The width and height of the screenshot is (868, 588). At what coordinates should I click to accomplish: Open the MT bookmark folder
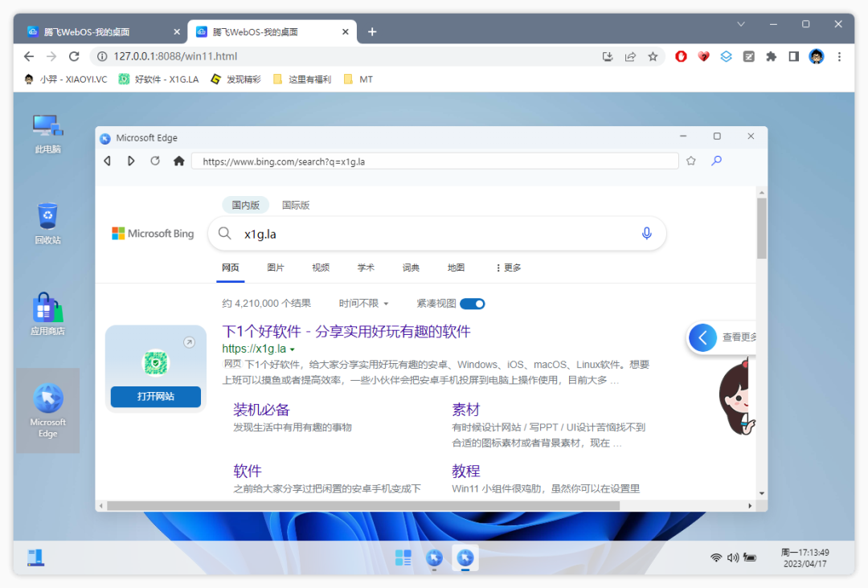click(x=358, y=80)
